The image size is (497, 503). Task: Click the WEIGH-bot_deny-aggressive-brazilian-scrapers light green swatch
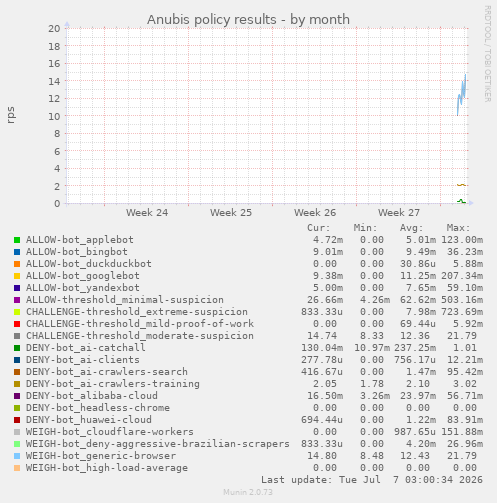tap(17, 444)
